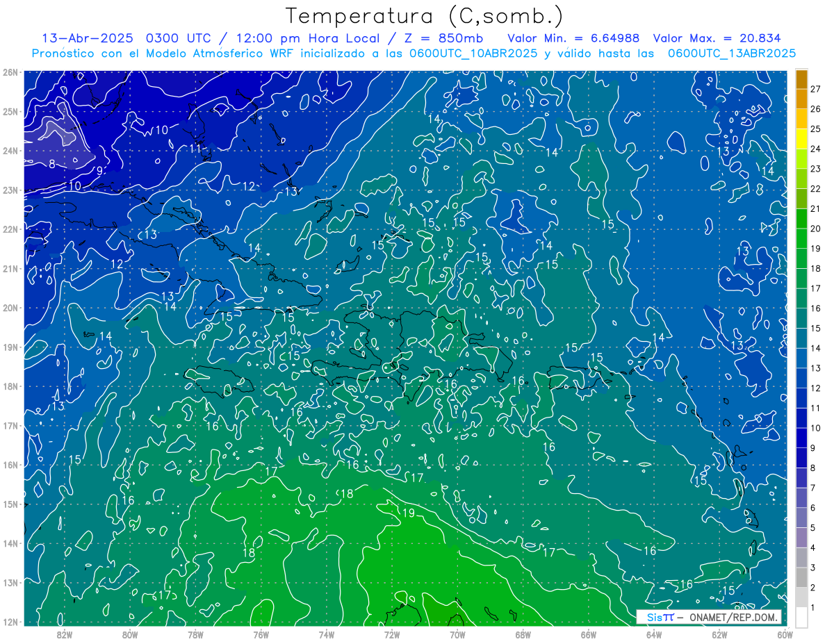
Task: Click the "22N" latitude axis label
Action: (x=10, y=229)
